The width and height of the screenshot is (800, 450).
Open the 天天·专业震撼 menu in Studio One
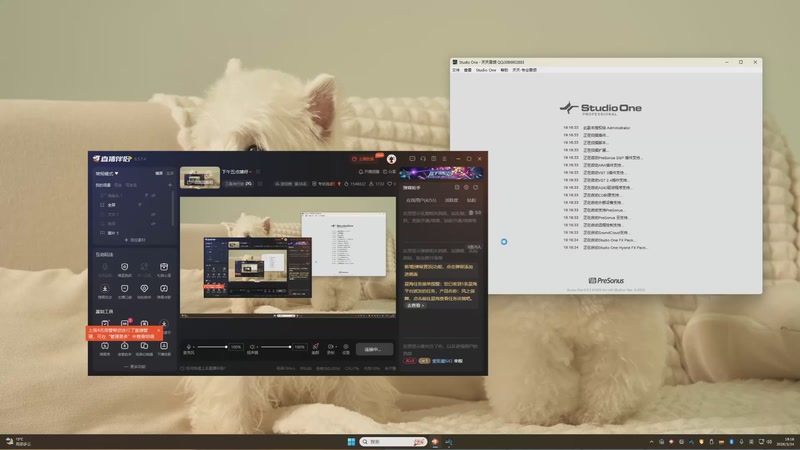524,70
